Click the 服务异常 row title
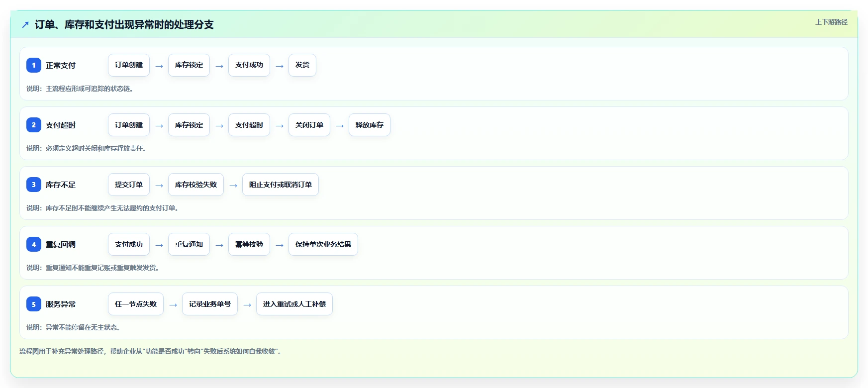The height and width of the screenshot is (388, 868). pos(61,304)
